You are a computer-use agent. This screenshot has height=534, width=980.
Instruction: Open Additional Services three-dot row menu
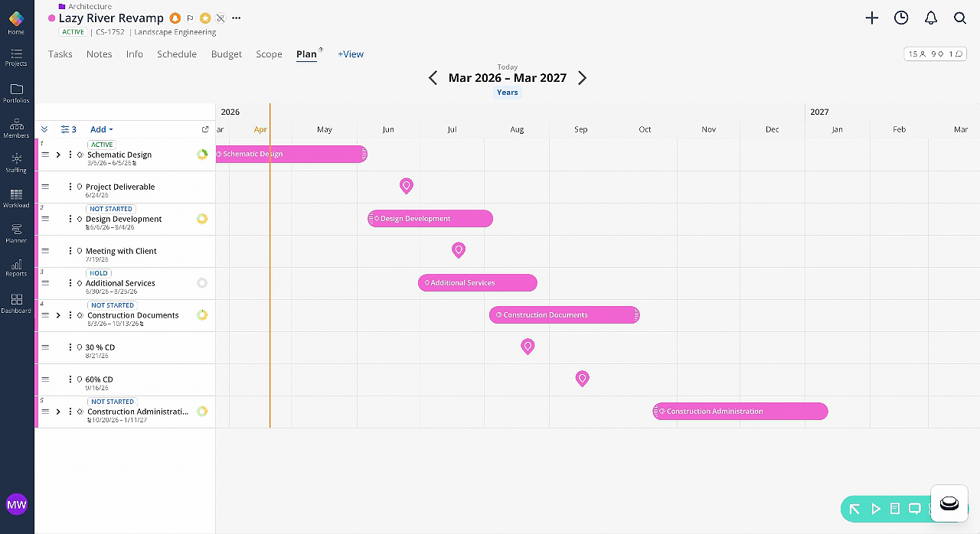pos(70,283)
